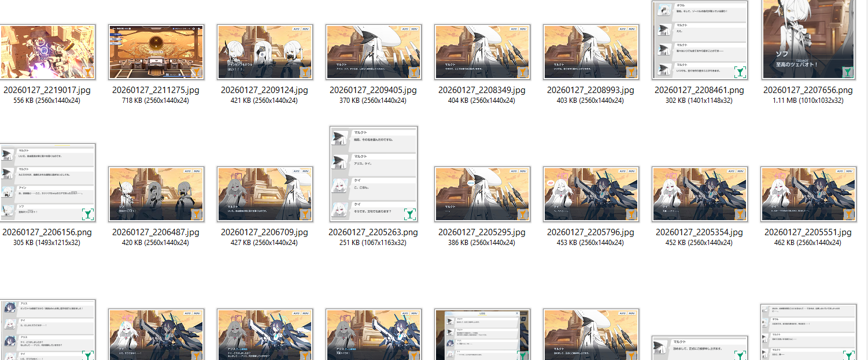Select thumbnail of 20260127_2205551.jpg
868x360 pixels.
click(808, 194)
